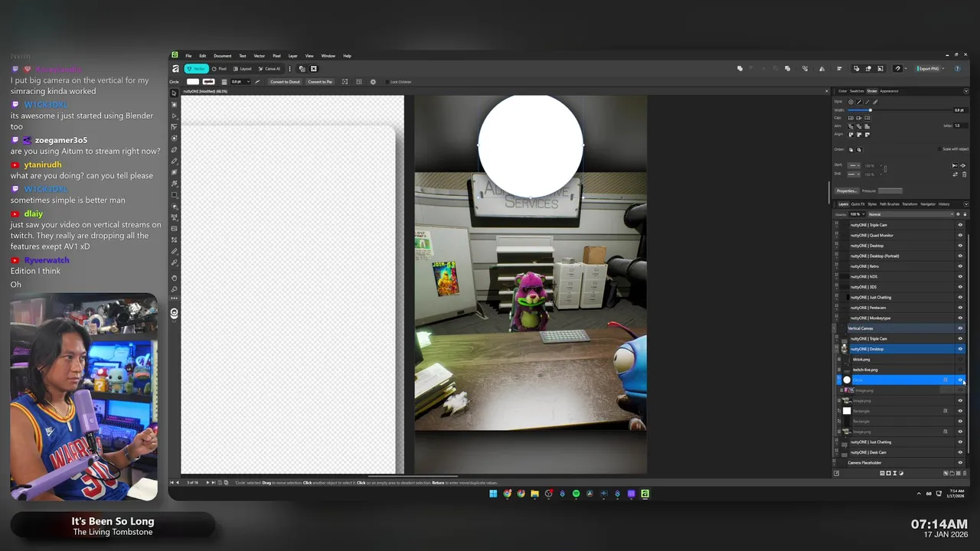Click the Export PNG button
The height and width of the screenshot is (551, 980).
[929, 68]
